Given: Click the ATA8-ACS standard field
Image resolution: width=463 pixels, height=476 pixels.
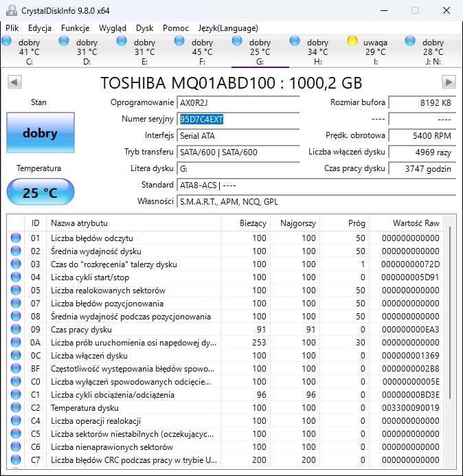Looking at the screenshot, I should pyautogui.click(x=317, y=185).
